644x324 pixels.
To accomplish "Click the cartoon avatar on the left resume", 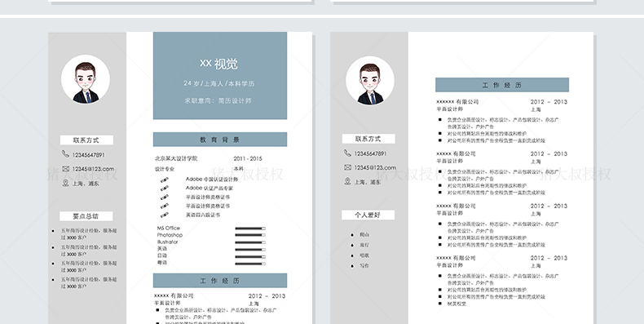I will 86,79.
